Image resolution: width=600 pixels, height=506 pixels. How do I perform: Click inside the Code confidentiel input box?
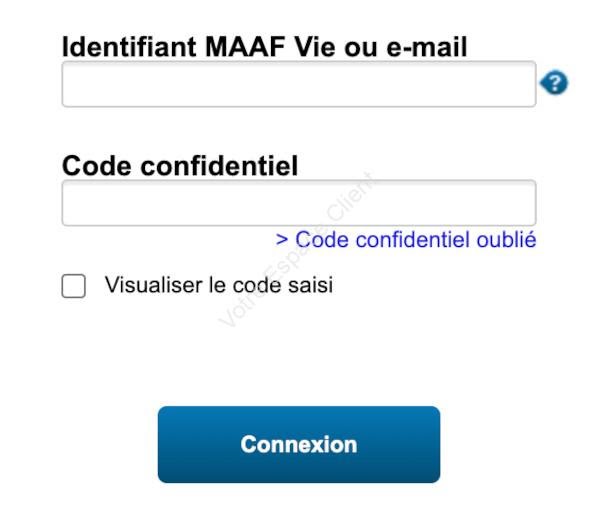coord(299,203)
